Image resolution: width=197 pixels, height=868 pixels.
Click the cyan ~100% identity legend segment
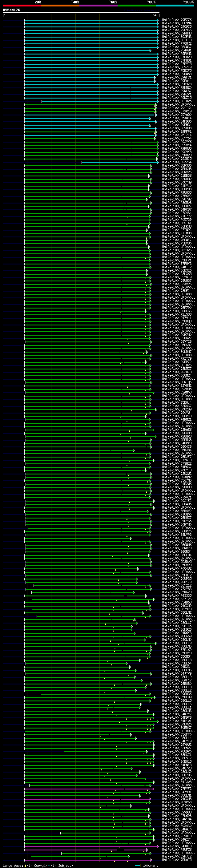pos(175,6)
